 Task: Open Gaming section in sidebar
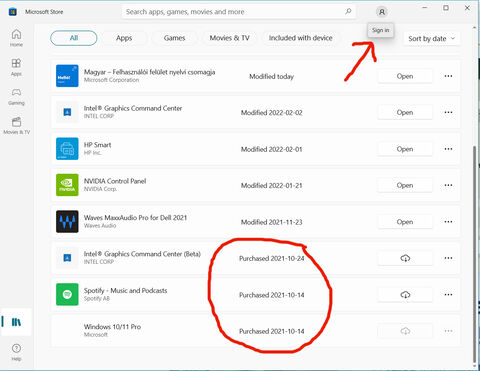(x=16, y=96)
